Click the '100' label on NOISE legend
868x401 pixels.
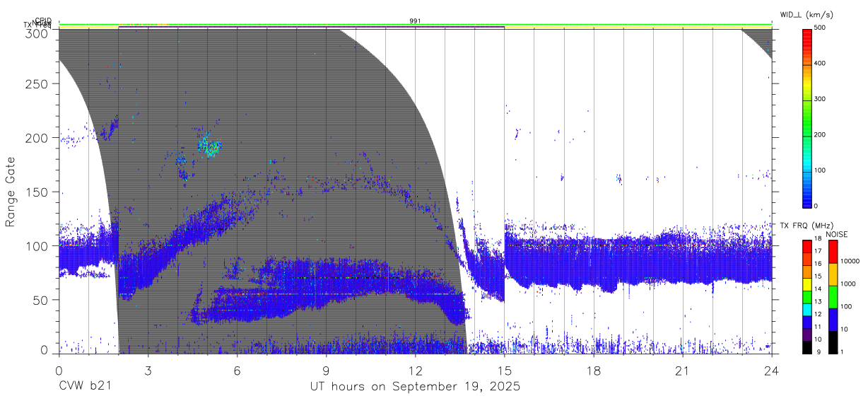coord(845,307)
